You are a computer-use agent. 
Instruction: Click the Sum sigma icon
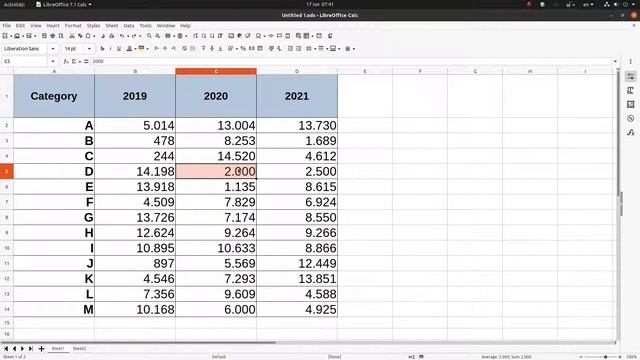(x=74, y=61)
